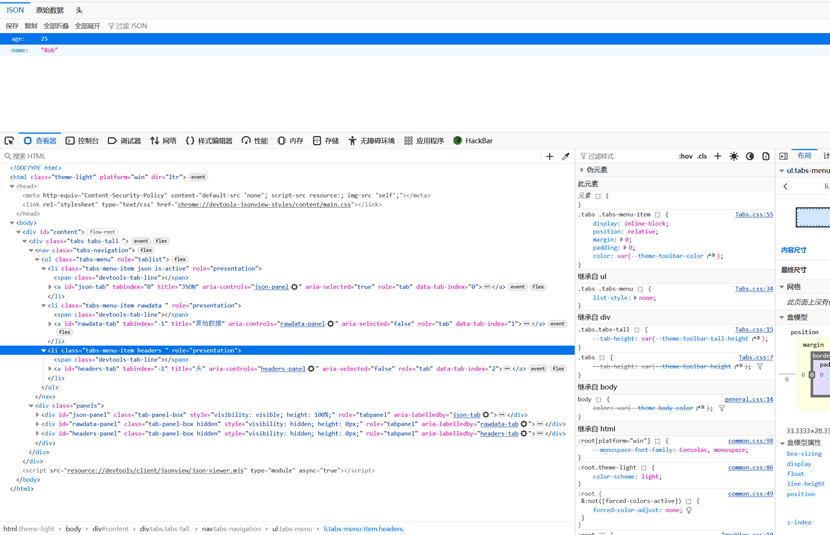Collapse the nav tabs-navigation node

[31, 250]
